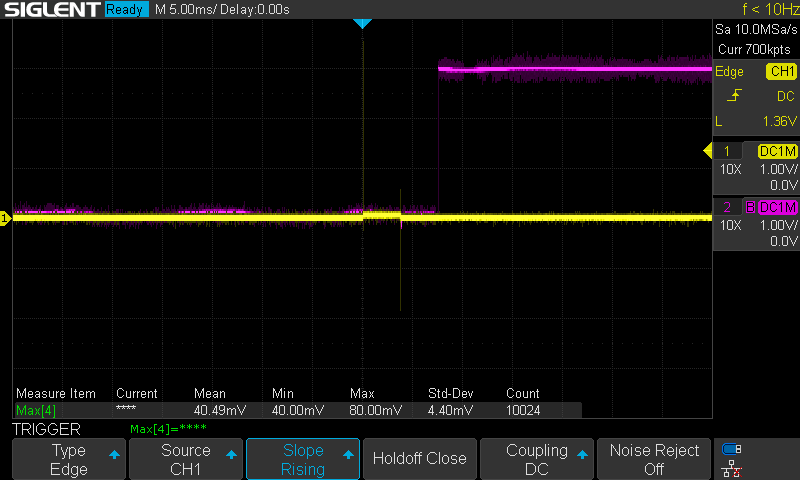Click the Edge trigger type label
The height and width of the screenshot is (480, 800).
(729, 72)
